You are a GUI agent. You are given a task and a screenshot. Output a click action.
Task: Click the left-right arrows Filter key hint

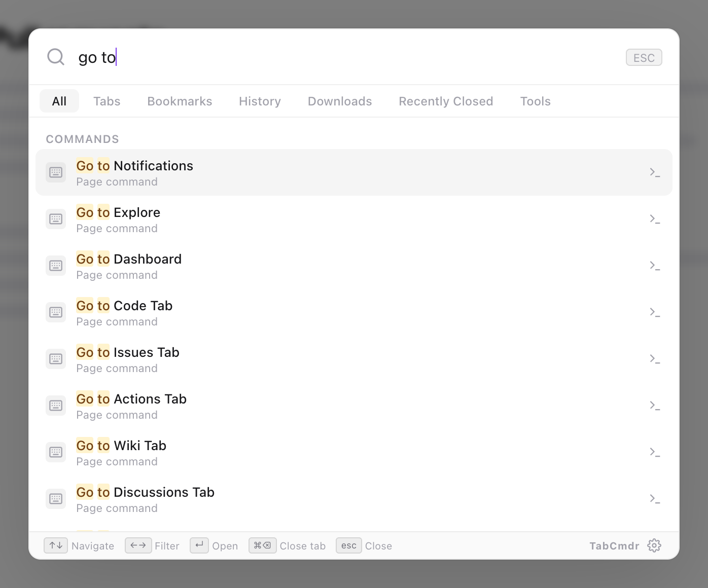[x=138, y=545]
